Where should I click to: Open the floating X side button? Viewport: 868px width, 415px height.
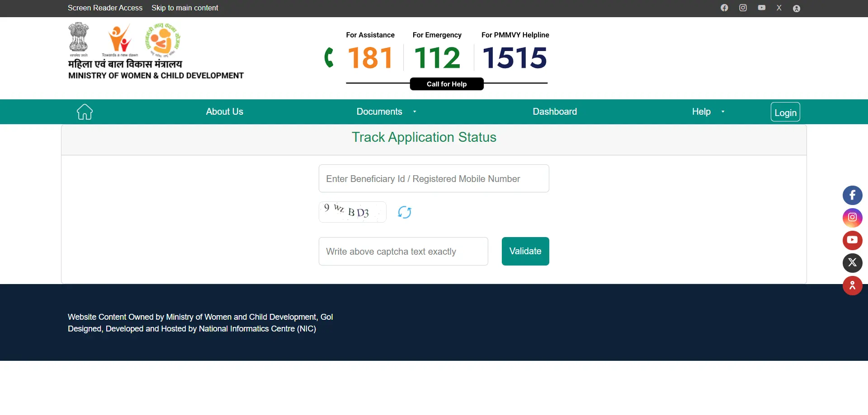[x=853, y=263]
